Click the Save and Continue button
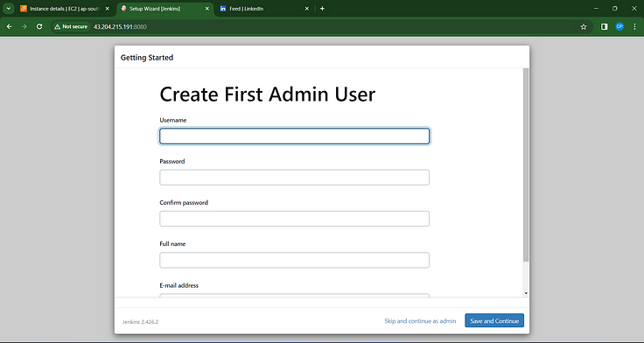 [x=494, y=321]
